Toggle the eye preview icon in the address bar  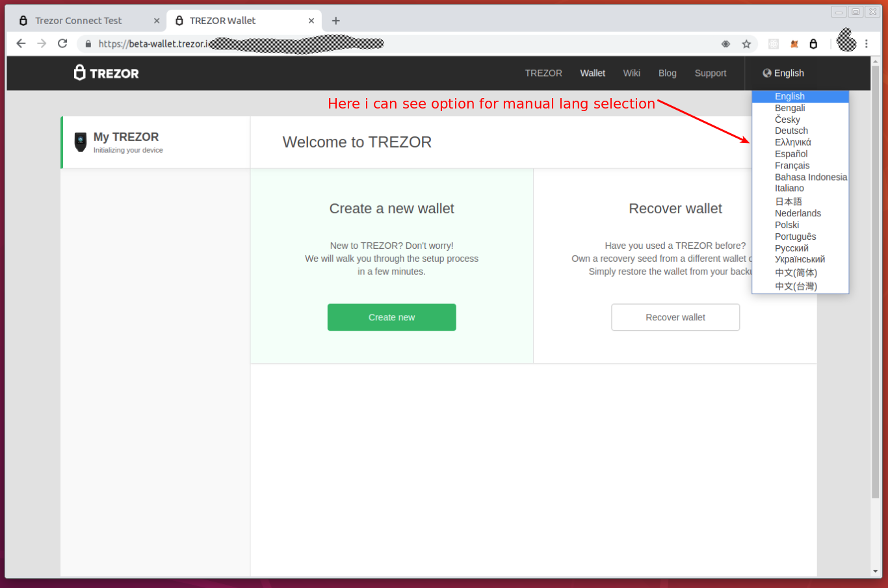pos(725,44)
